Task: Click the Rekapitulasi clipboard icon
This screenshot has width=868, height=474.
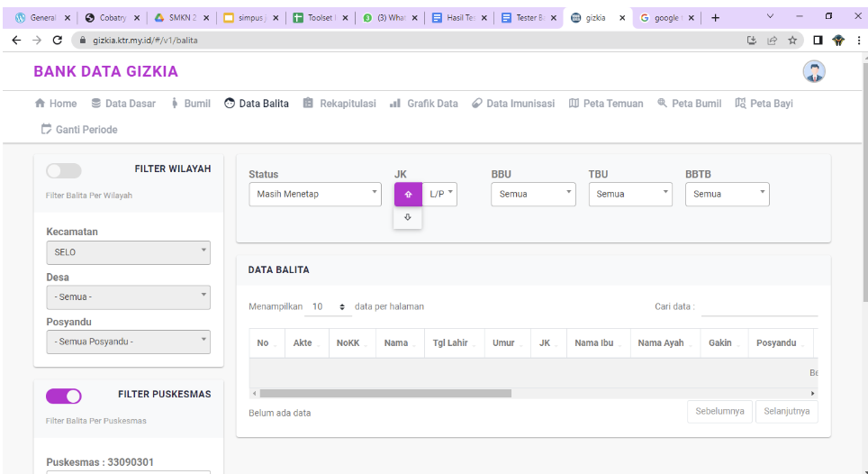Action: 308,103
